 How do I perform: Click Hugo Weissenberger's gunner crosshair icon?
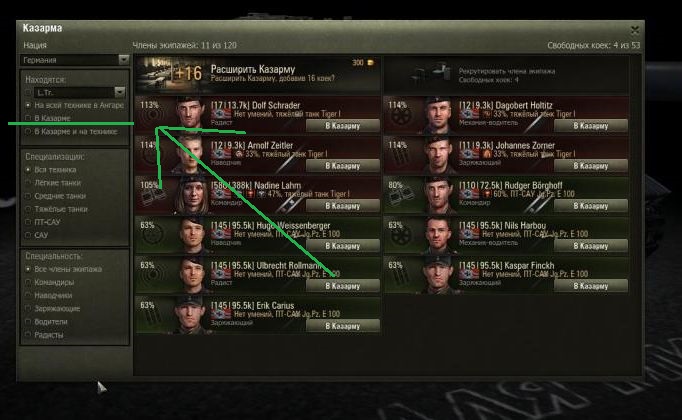(x=152, y=237)
